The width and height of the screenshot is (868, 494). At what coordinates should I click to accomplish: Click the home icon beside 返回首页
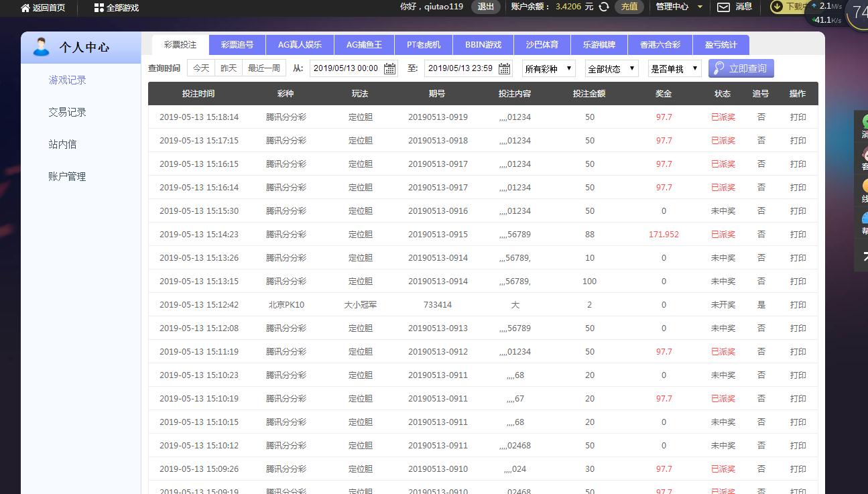(25, 8)
